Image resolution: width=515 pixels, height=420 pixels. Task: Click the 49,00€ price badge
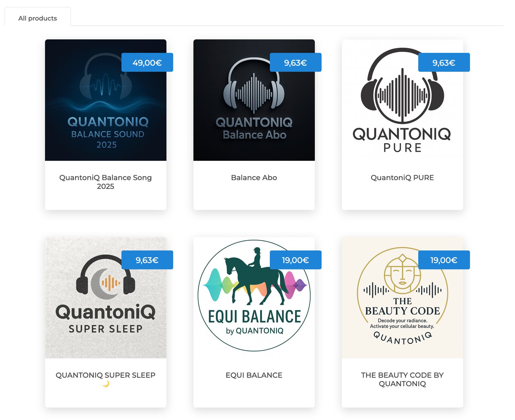[147, 62]
